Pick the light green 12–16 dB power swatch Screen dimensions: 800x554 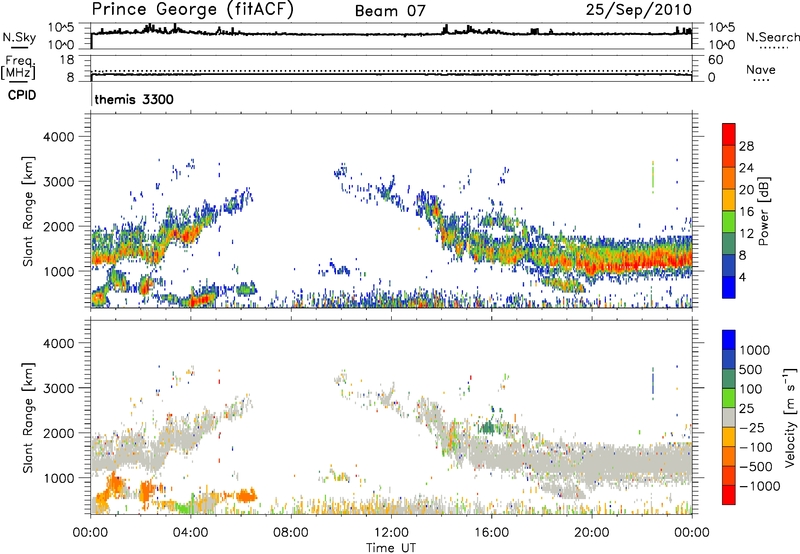tap(729, 222)
